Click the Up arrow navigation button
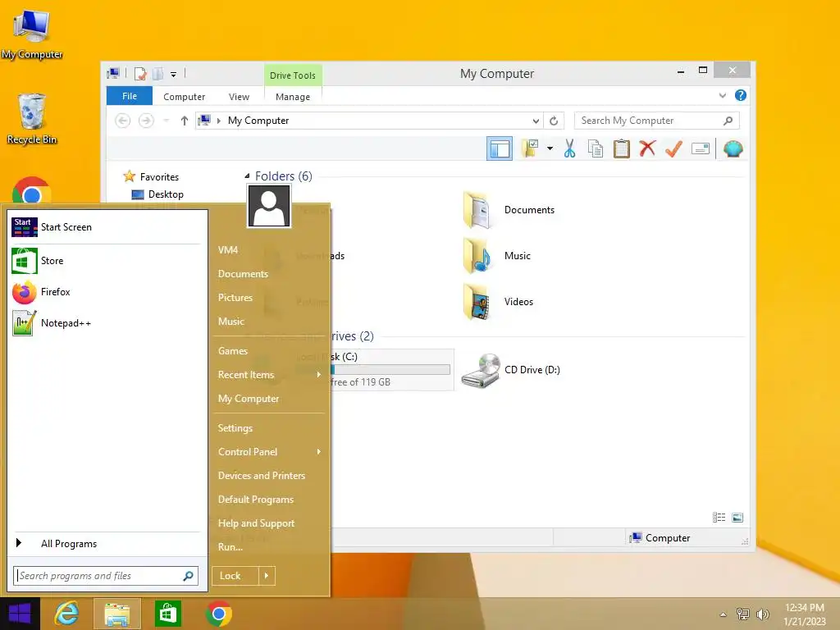 pos(185,121)
